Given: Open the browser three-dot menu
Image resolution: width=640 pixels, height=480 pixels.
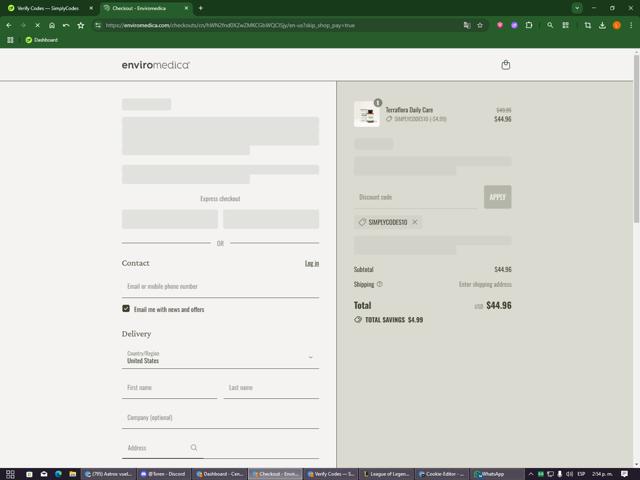Looking at the screenshot, I should pyautogui.click(x=631, y=25).
